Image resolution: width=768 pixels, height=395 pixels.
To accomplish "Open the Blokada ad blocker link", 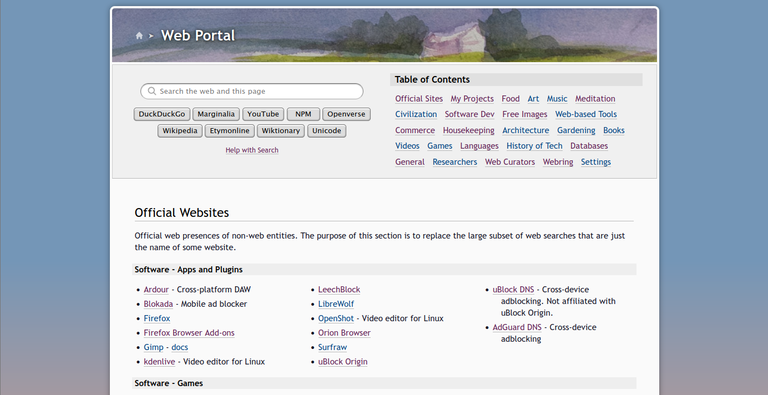I will coord(158,304).
